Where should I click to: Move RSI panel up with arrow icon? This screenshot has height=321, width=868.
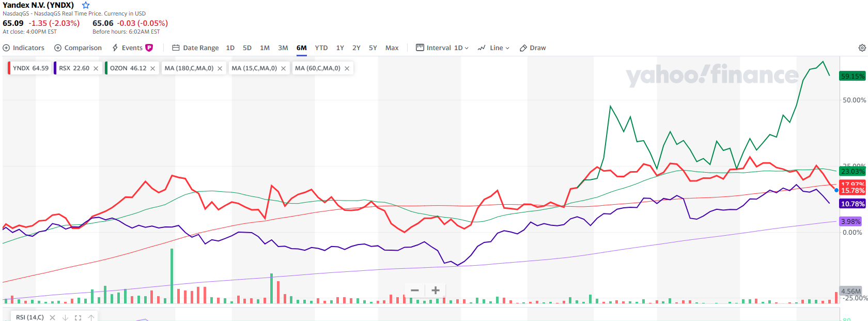(91, 317)
